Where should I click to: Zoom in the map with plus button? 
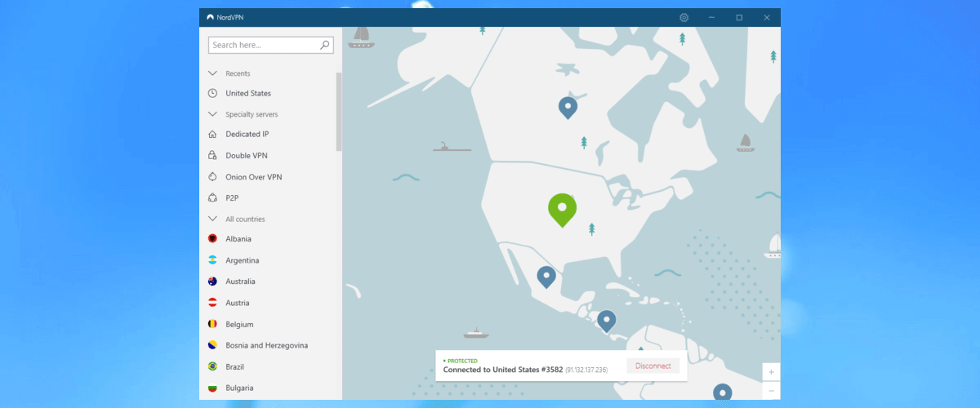point(771,372)
